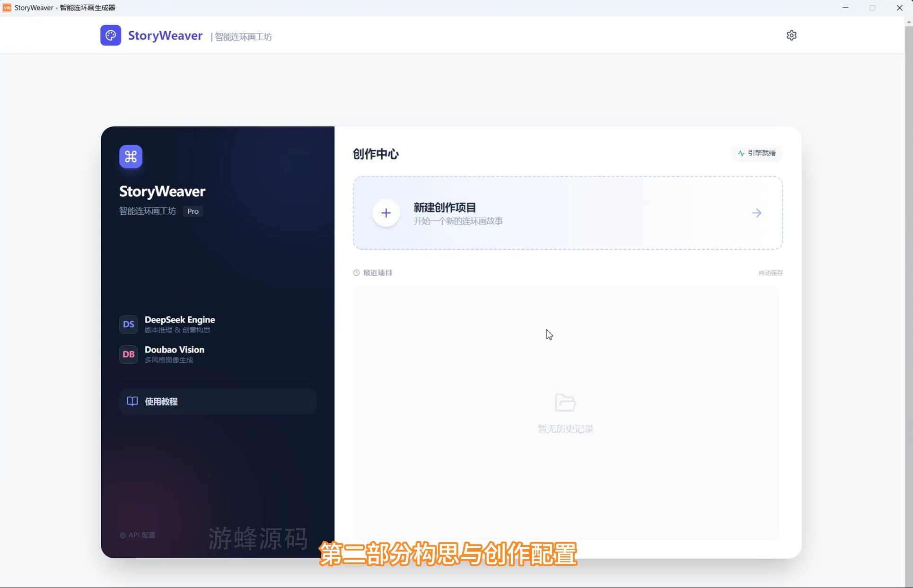Click 自动保存 text
The image size is (913, 588).
click(771, 273)
